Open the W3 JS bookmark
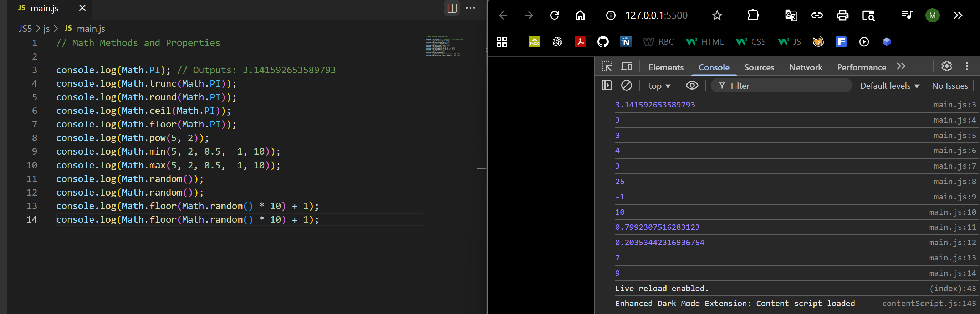 (790, 42)
